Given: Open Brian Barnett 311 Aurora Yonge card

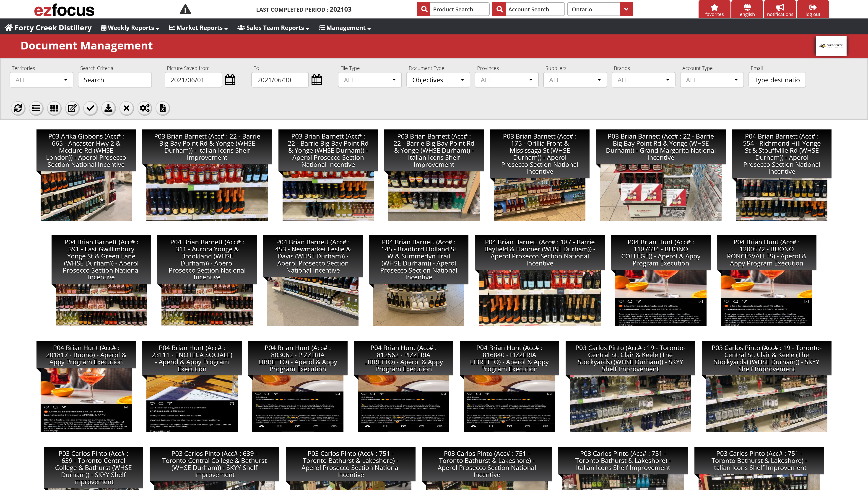Looking at the screenshot, I should point(207,281).
